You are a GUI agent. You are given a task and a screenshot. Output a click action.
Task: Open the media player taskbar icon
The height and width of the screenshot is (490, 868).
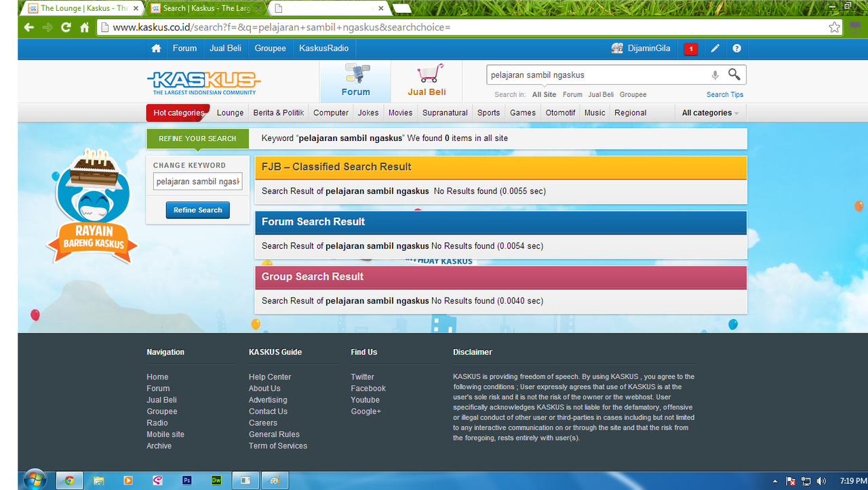point(128,481)
